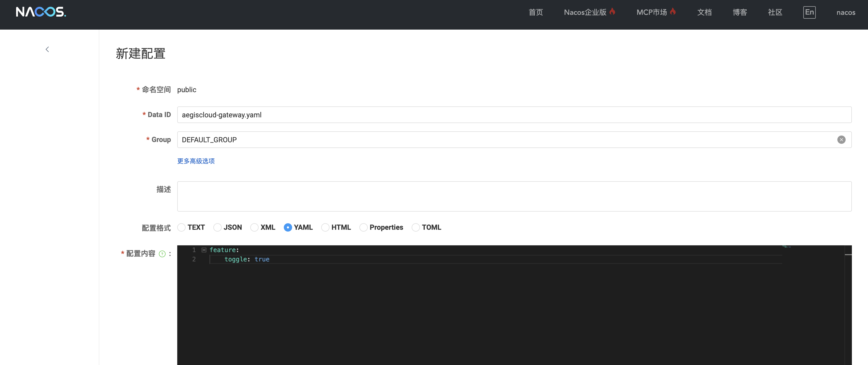Select the JSON format radio button

click(x=217, y=228)
